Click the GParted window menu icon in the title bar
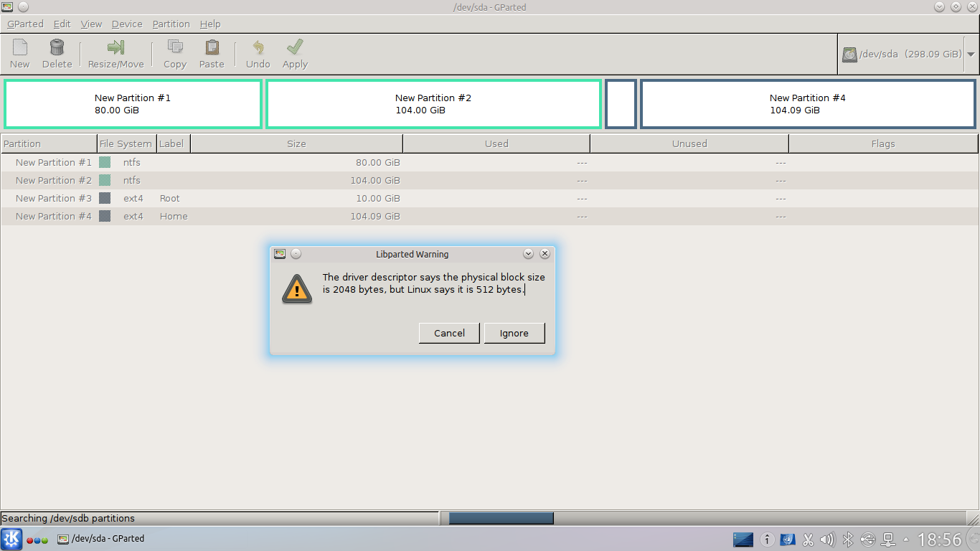980x551 pixels. (x=7, y=7)
